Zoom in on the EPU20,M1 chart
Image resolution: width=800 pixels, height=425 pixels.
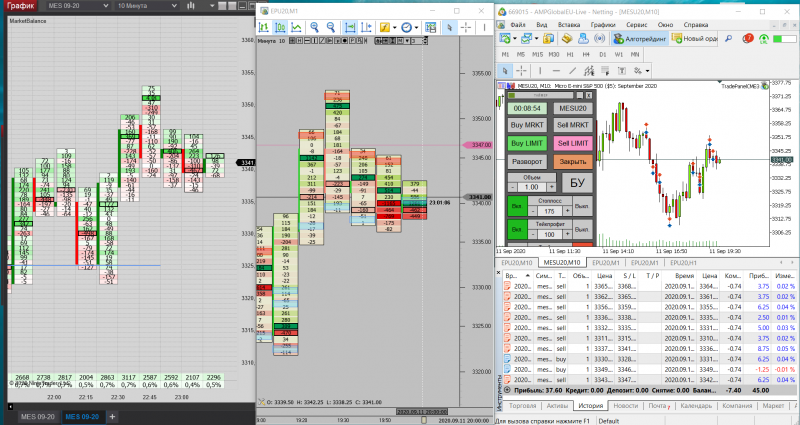tap(314, 28)
